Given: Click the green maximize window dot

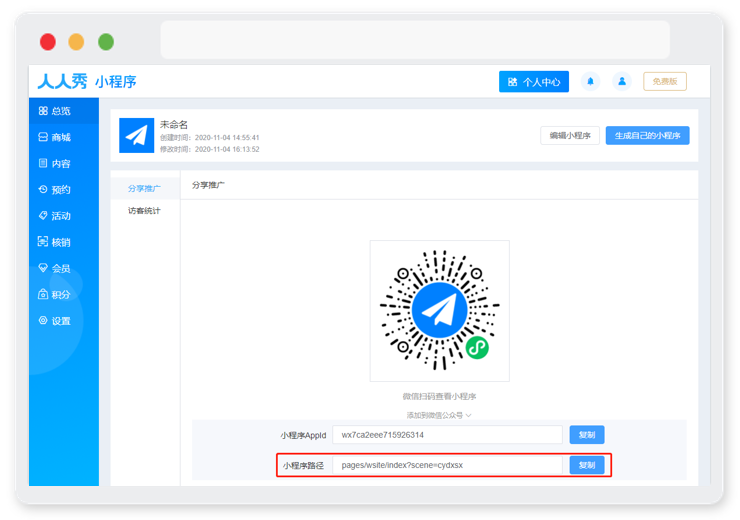Looking at the screenshot, I should point(106,42).
